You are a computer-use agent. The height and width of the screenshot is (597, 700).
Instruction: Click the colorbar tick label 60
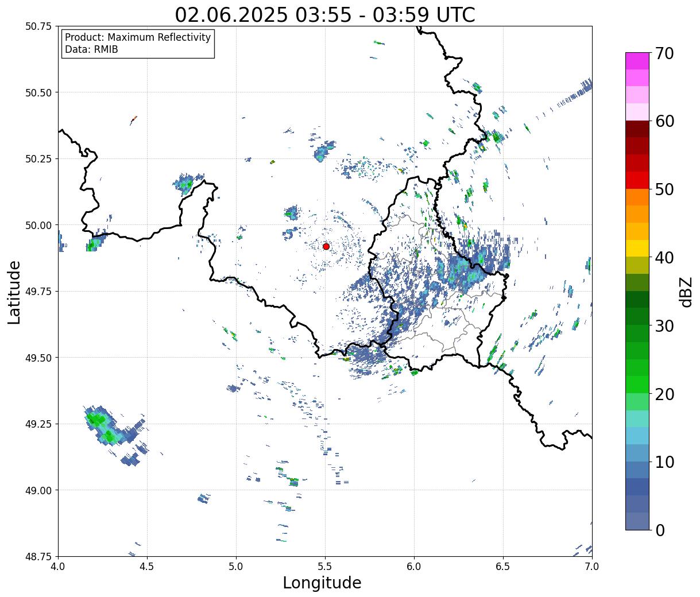pos(664,121)
